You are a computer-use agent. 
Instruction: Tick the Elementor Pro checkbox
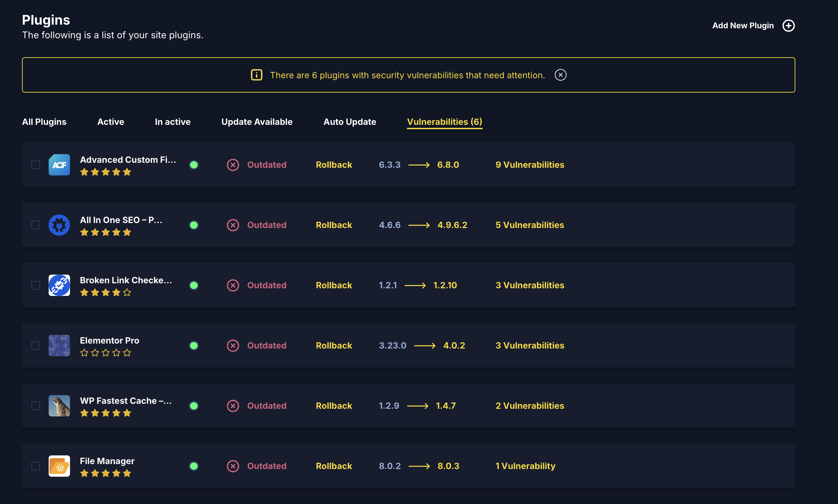click(35, 346)
